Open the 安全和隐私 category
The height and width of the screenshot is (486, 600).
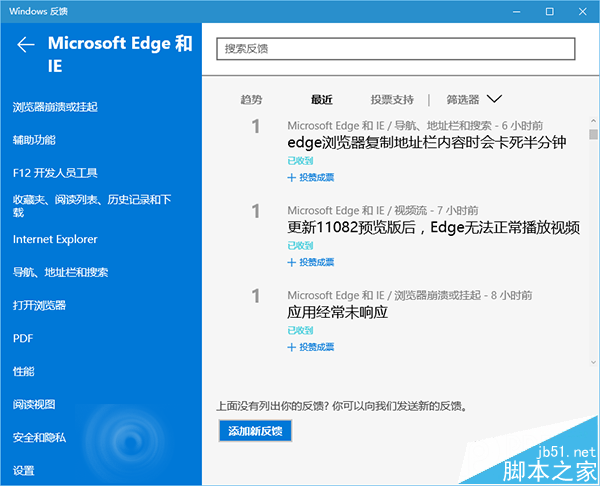click(x=39, y=437)
